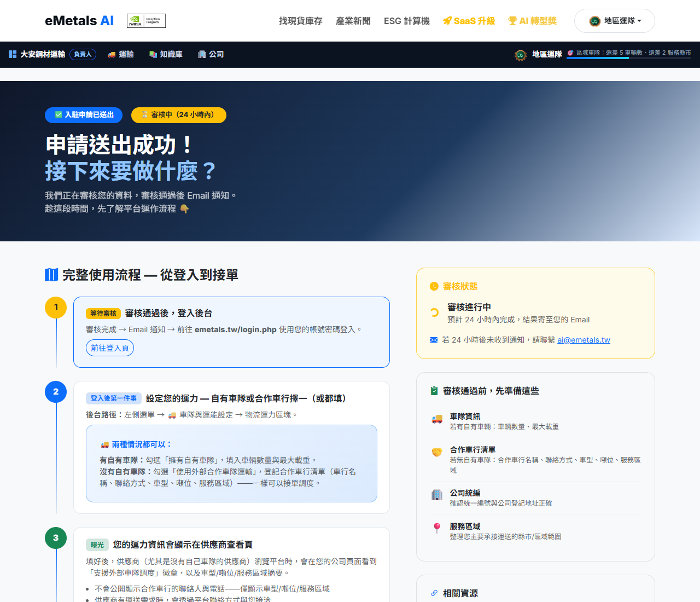Click the 相關資源 section heading
700x602 pixels.
pos(460,593)
